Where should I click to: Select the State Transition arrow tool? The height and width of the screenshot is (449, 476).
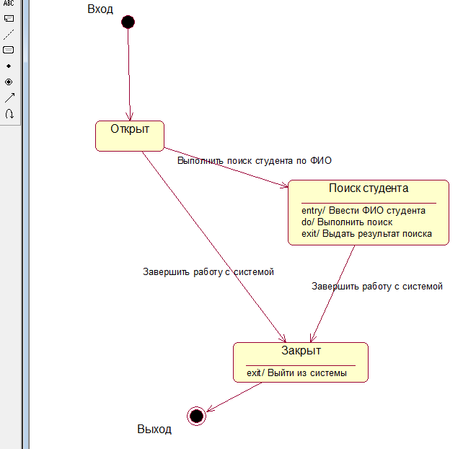point(9,97)
